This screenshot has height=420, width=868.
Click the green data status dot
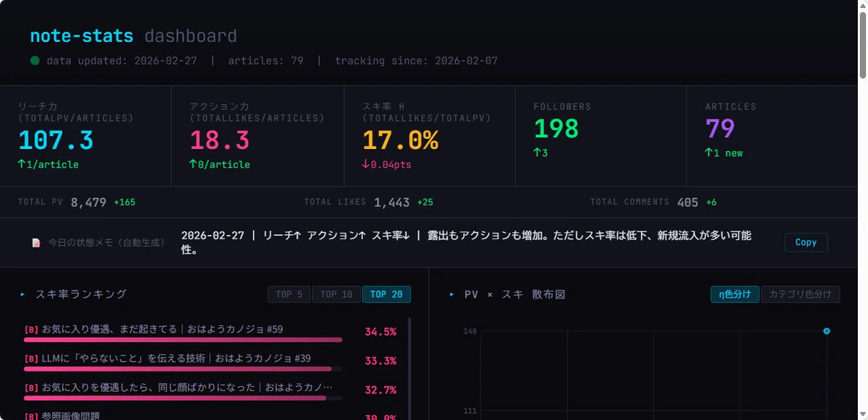click(35, 61)
